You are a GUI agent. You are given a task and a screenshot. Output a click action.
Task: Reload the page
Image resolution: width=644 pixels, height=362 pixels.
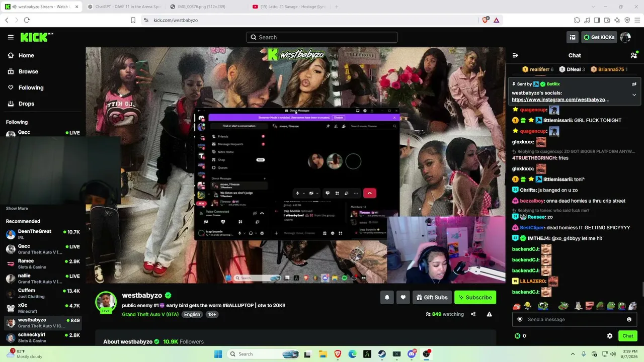pos(27,20)
